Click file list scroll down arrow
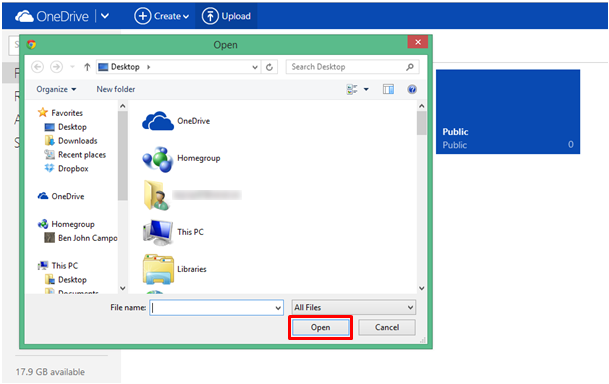 click(422, 288)
